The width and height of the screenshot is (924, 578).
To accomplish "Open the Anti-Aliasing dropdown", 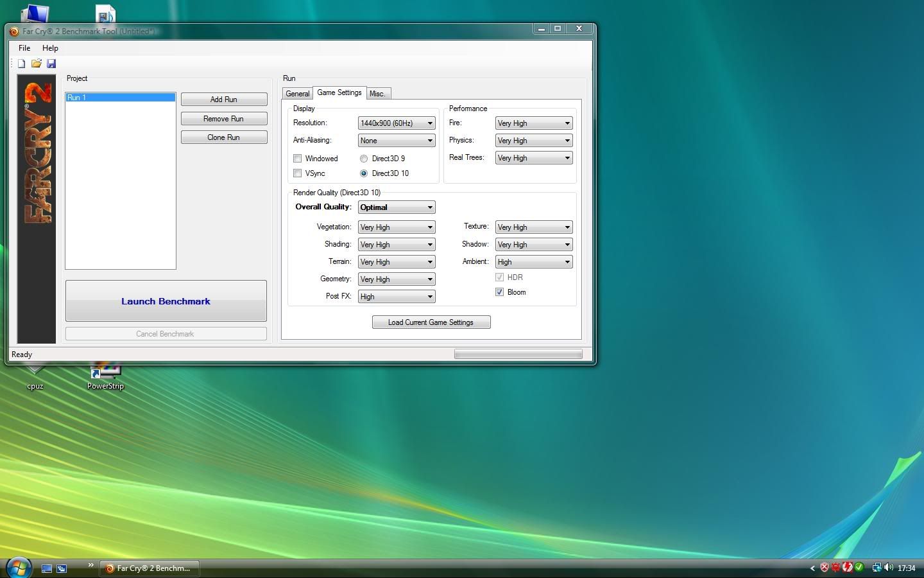I will coord(397,141).
